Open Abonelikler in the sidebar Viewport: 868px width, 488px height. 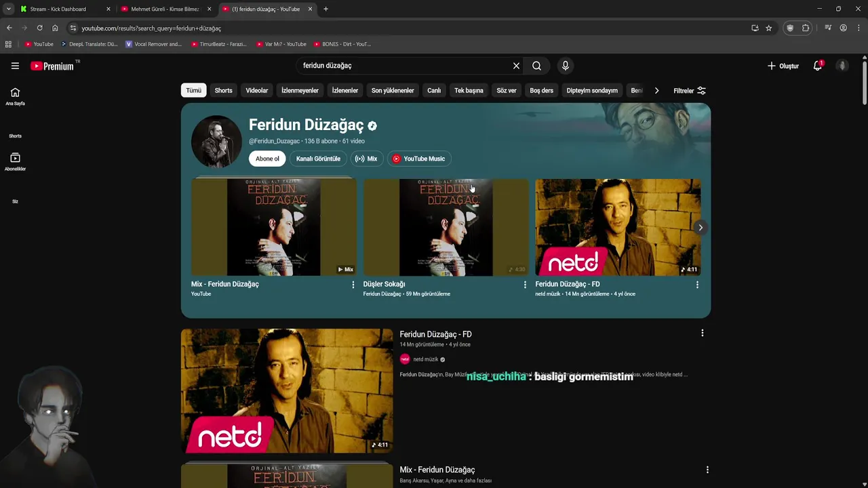coord(15,162)
